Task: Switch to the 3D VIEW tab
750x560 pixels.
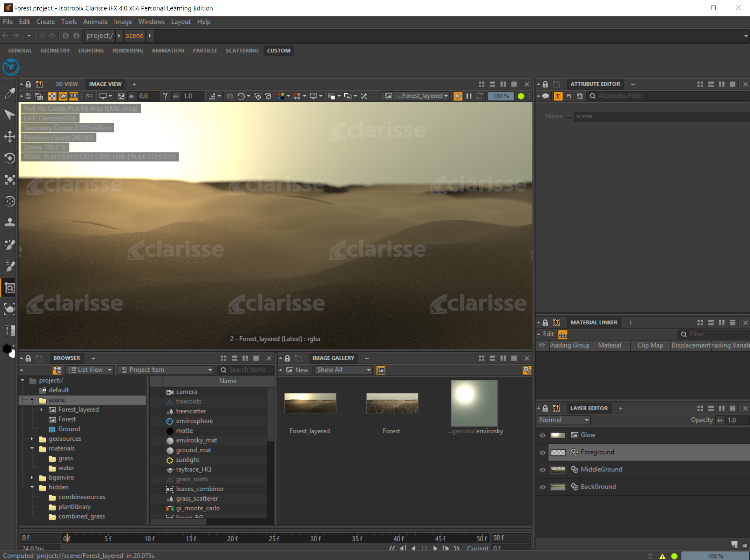Action: tap(66, 84)
